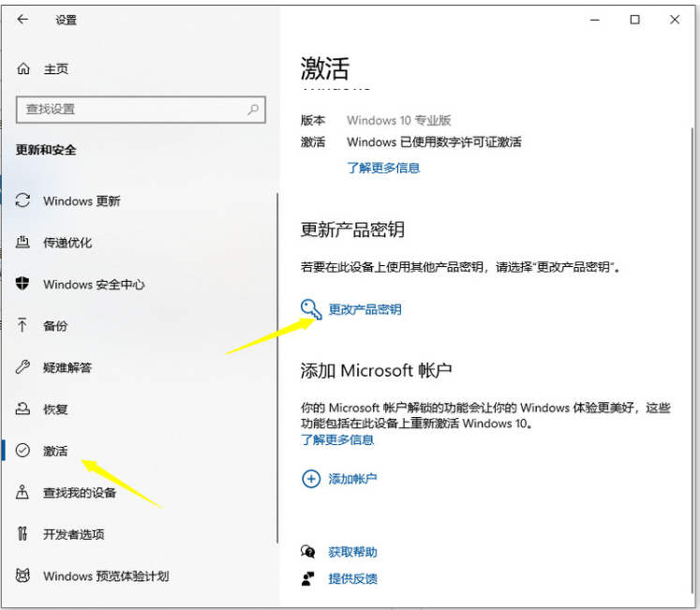Click the 更改产品密钥 link

click(x=365, y=309)
